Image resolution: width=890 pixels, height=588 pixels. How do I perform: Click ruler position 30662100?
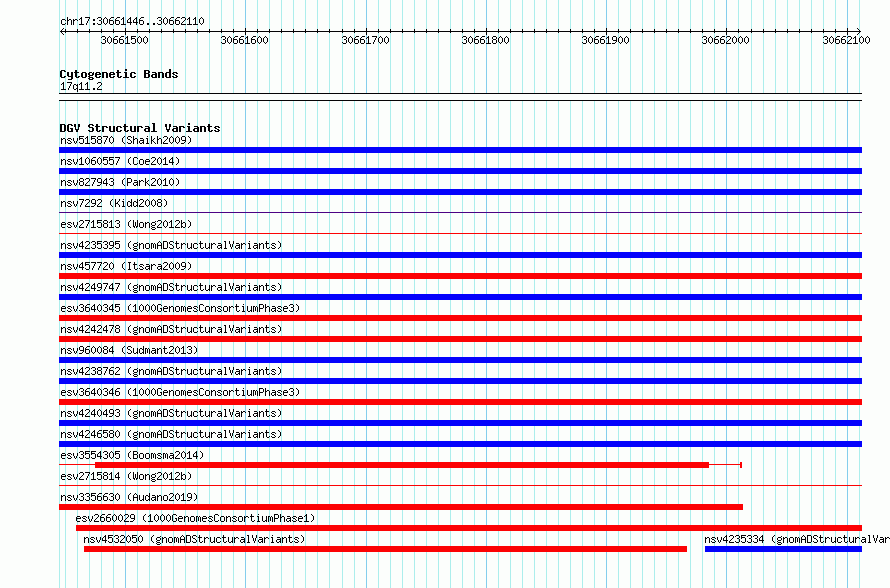tap(846, 40)
